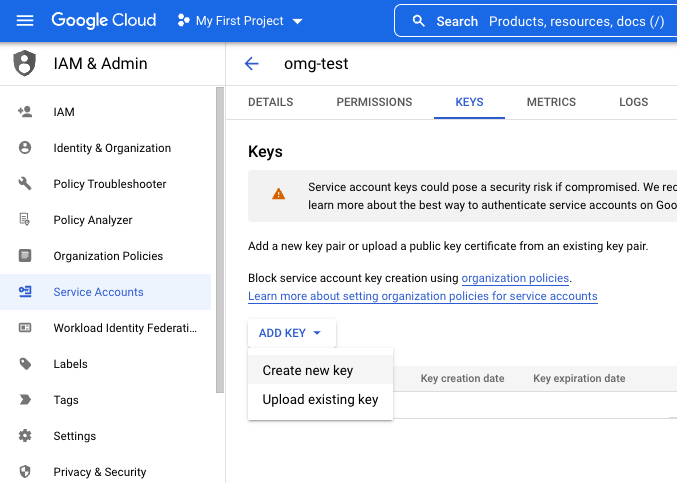The image size is (677, 483).
Task: Click the search magnifier icon
Action: click(x=418, y=21)
